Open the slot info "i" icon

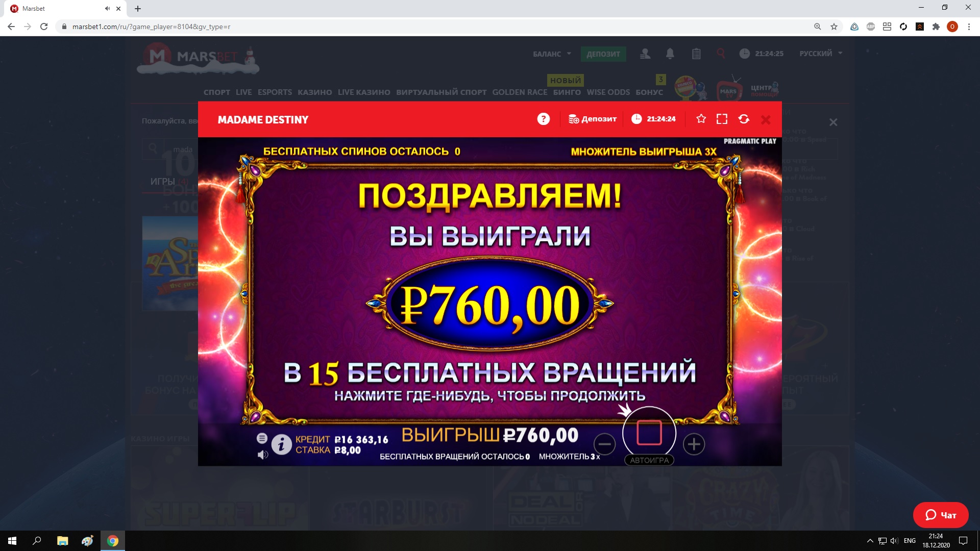[281, 444]
